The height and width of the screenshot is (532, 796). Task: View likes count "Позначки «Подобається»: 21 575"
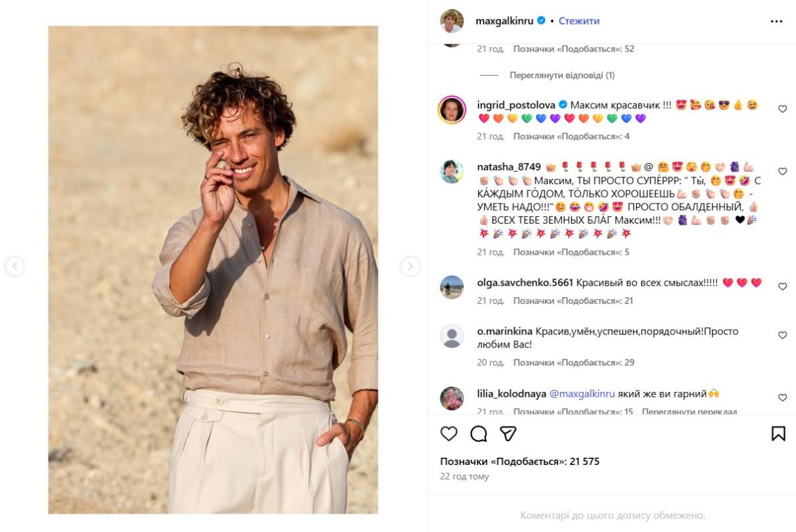click(519, 462)
